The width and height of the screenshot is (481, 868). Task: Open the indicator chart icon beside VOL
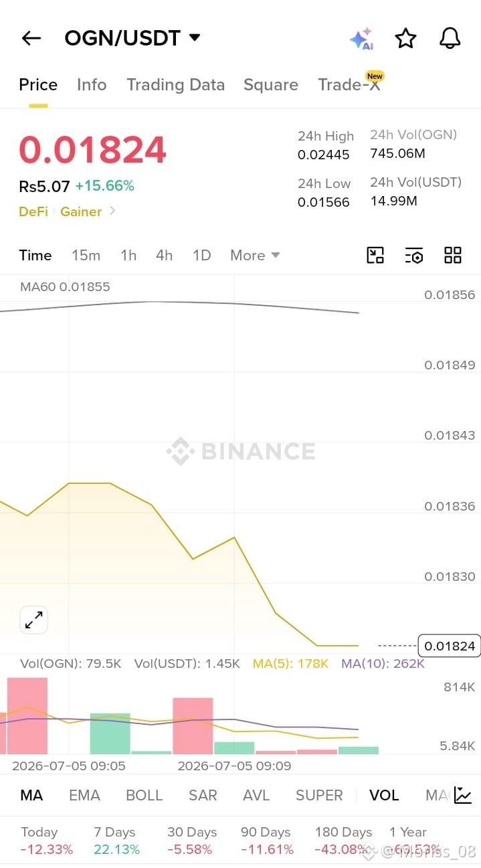tap(463, 795)
